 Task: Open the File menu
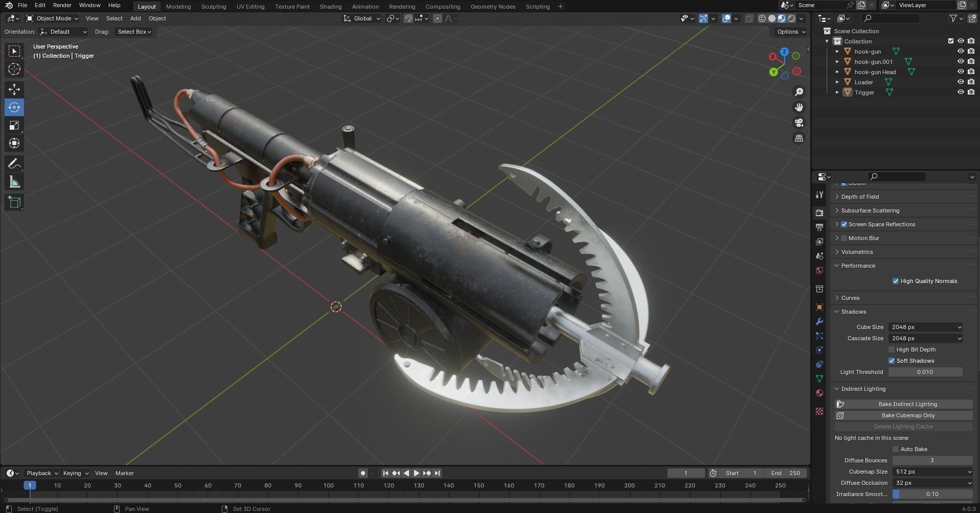[x=22, y=5]
